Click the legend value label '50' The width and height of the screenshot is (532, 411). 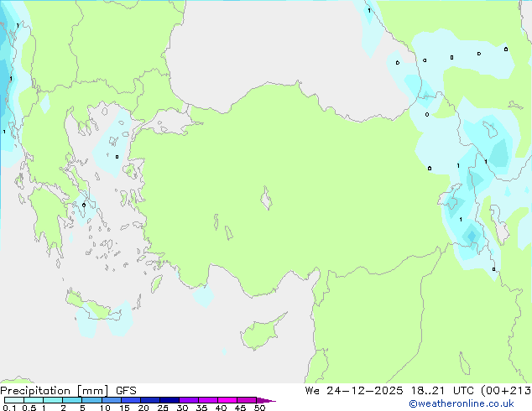click(259, 408)
